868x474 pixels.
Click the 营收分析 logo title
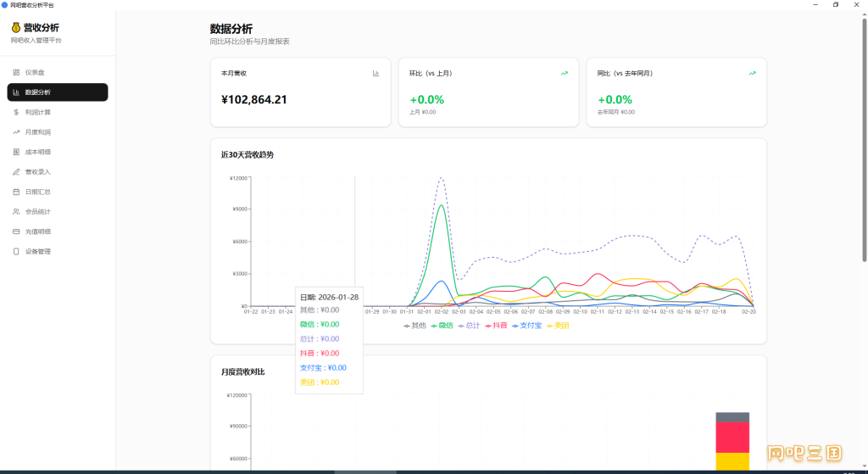[41, 28]
